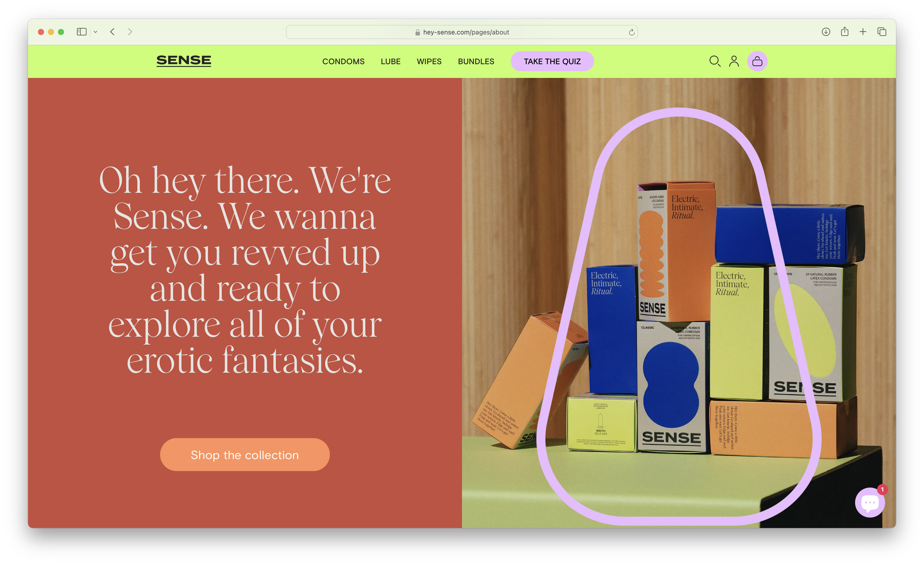924x565 pixels.
Task: Go forward with the forward arrow
Action: (x=130, y=32)
